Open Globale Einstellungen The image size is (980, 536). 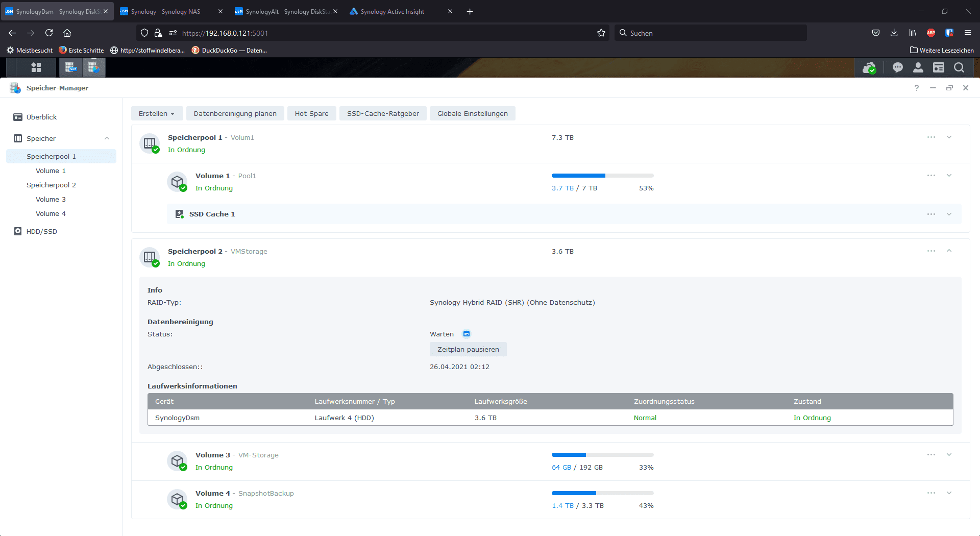[x=472, y=113]
